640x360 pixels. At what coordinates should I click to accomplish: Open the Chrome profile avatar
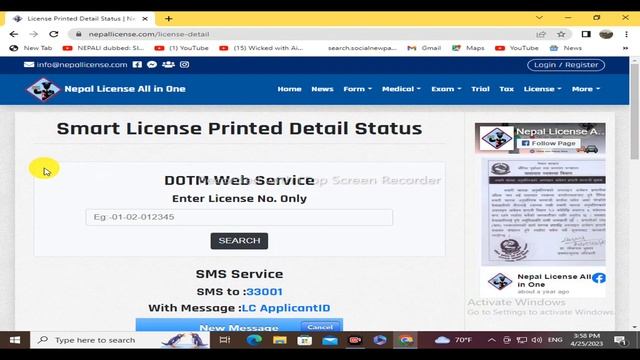click(606, 34)
